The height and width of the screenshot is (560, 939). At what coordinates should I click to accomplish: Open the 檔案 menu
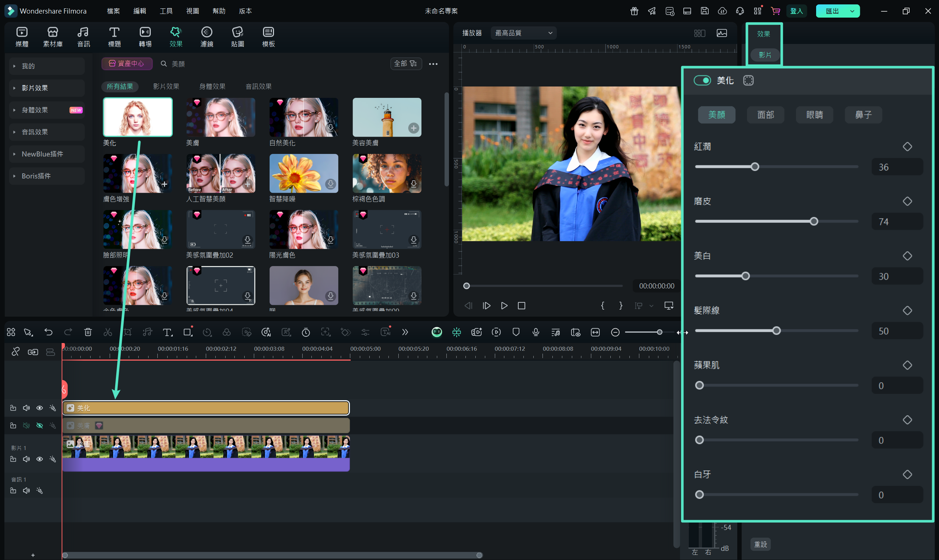click(113, 11)
